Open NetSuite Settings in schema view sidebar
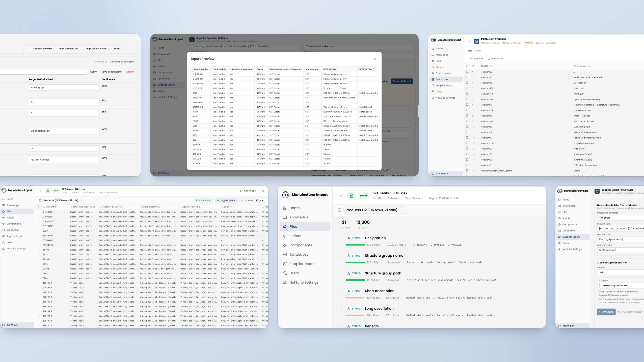The height and width of the screenshot is (362, 644). pyautogui.click(x=305, y=282)
